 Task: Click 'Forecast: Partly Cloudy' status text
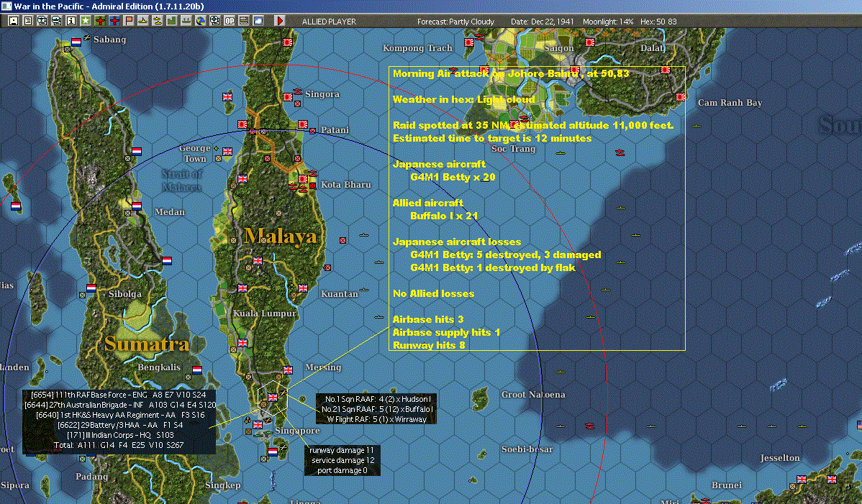pyautogui.click(x=455, y=22)
